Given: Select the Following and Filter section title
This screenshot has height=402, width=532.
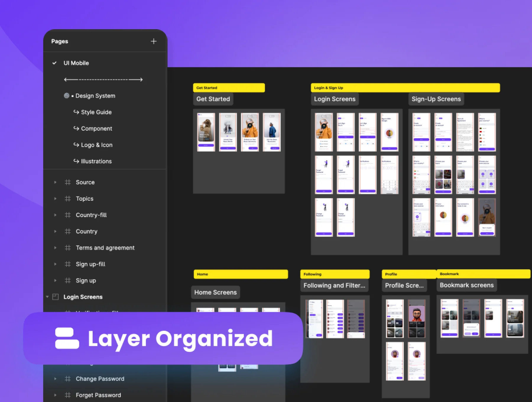Looking at the screenshot, I should pyautogui.click(x=334, y=285).
